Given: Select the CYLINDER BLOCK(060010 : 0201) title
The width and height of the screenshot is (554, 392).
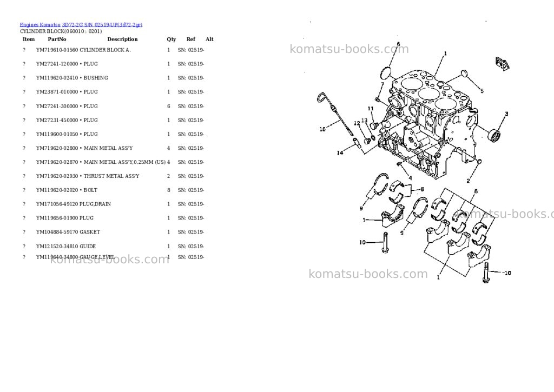Looking at the screenshot, I should pyautogui.click(x=61, y=31).
